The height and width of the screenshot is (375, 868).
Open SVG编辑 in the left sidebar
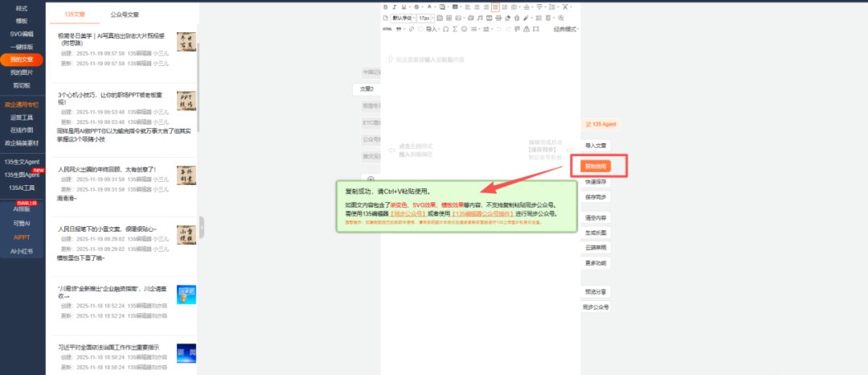[22, 34]
